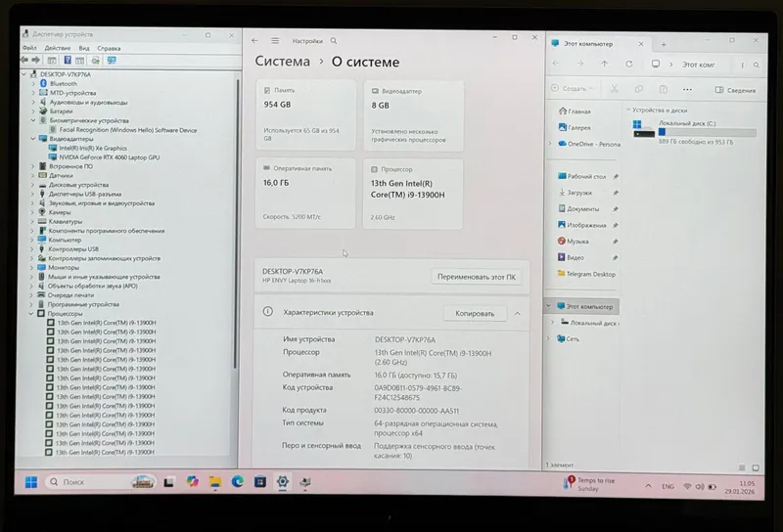Image resolution: width=783 pixels, height=532 pixels.
Task: Open Microsoft Edge from taskbar
Action: pos(237,481)
